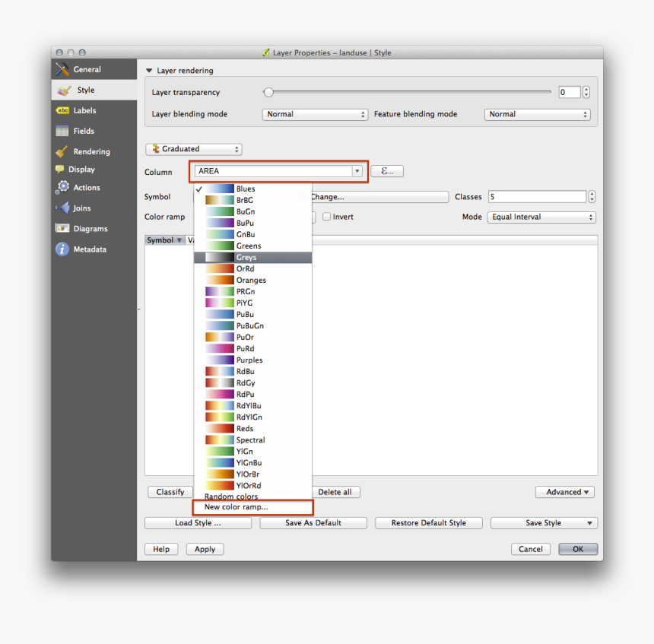Select the Greens color ramp
654x644 pixels.
point(252,246)
